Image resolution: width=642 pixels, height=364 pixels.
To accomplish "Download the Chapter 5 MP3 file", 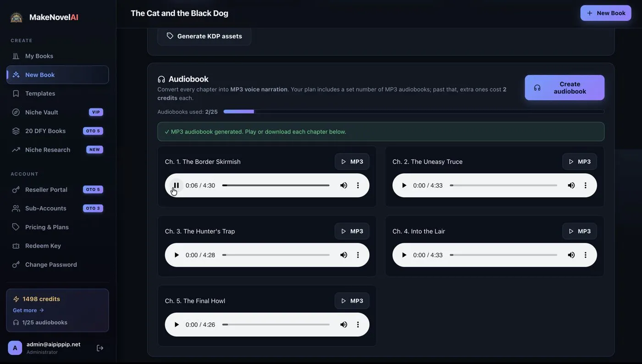I will pos(352,301).
